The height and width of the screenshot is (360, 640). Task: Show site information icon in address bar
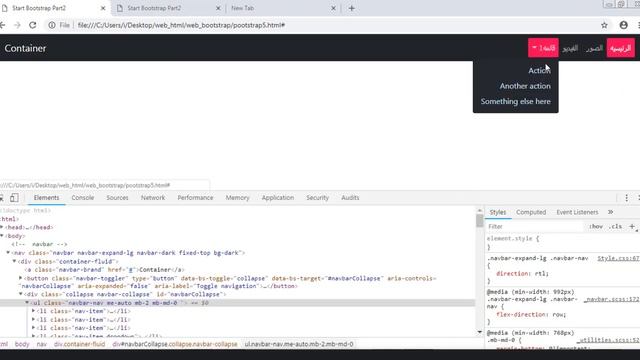pos(52,25)
